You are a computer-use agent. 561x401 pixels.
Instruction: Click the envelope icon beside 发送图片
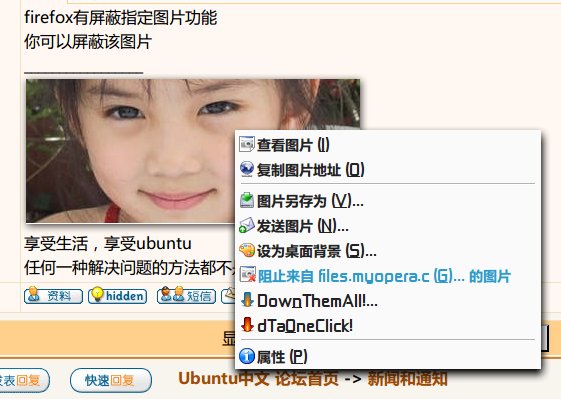point(247,225)
